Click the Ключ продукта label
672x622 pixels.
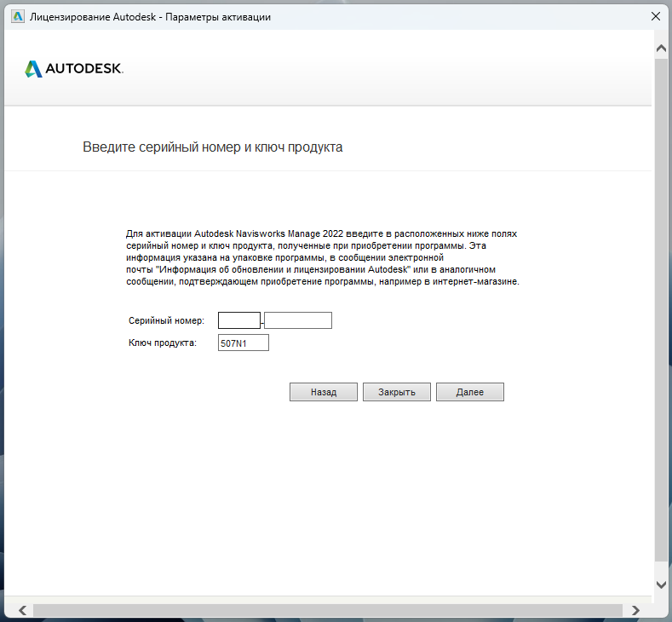click(x=163, y=343)
